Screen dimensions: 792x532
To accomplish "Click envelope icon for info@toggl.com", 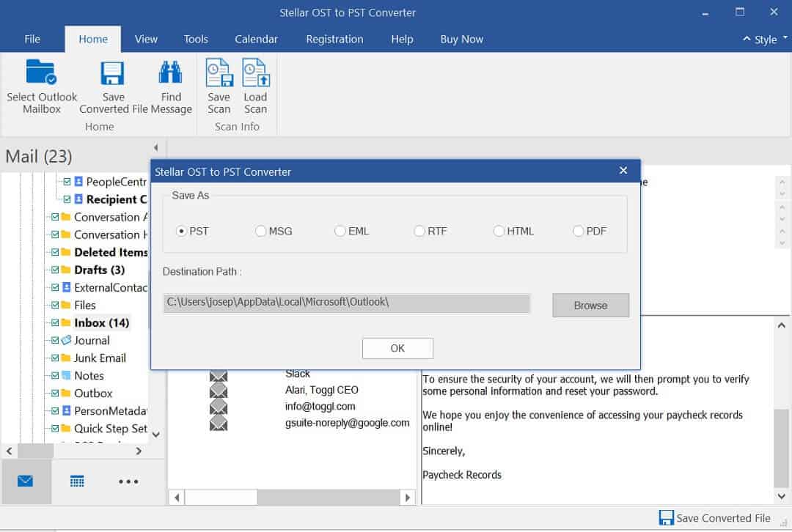I will 219,407.
